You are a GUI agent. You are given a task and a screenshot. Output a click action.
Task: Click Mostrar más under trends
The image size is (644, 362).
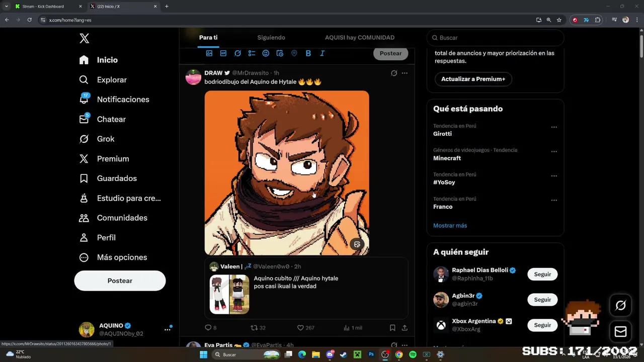[x=450, y=225]
